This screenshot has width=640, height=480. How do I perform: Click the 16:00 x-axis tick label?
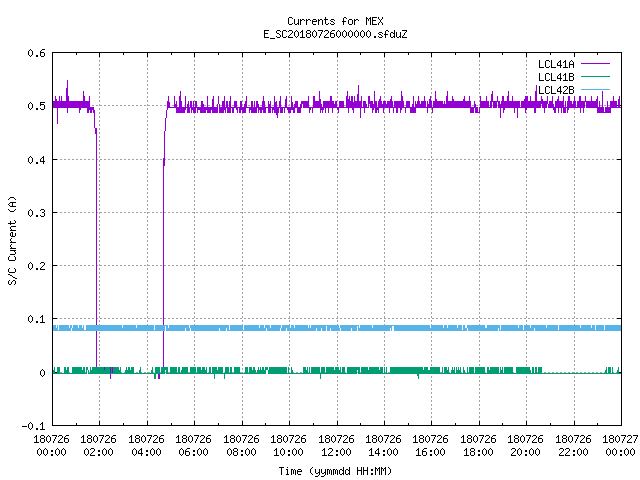[x=431, y=452]
